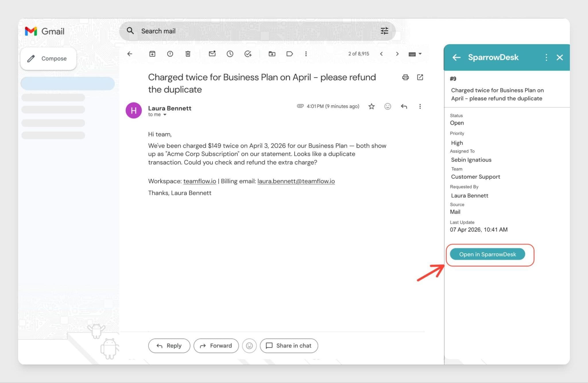Star Laura Bennett's message
Viewport: 588px width, 383px height.
371,107
